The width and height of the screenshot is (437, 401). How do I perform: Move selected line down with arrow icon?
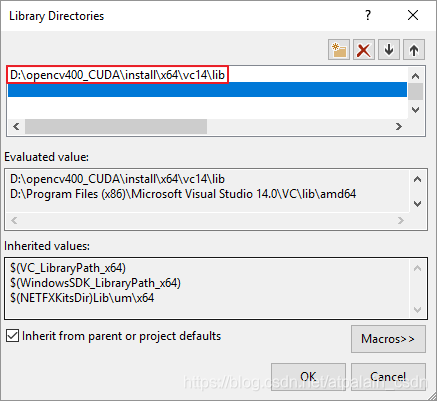click(x=389, y=50)
